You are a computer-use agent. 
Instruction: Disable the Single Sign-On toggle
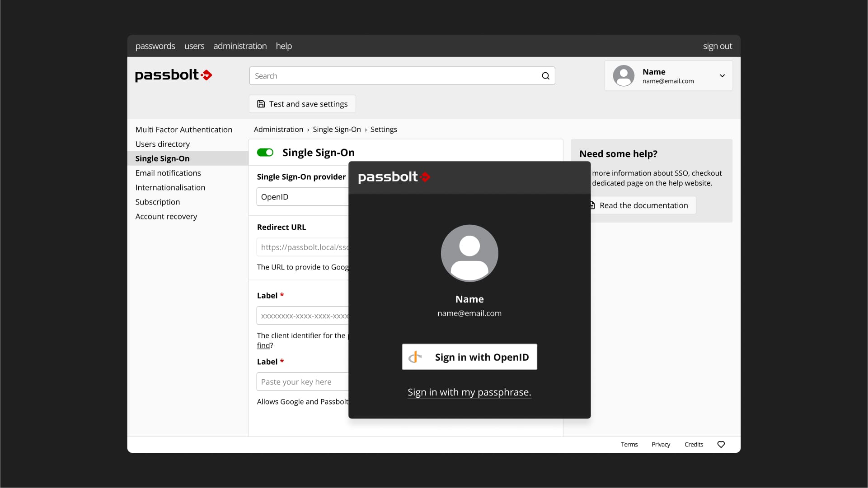point(265,153)
